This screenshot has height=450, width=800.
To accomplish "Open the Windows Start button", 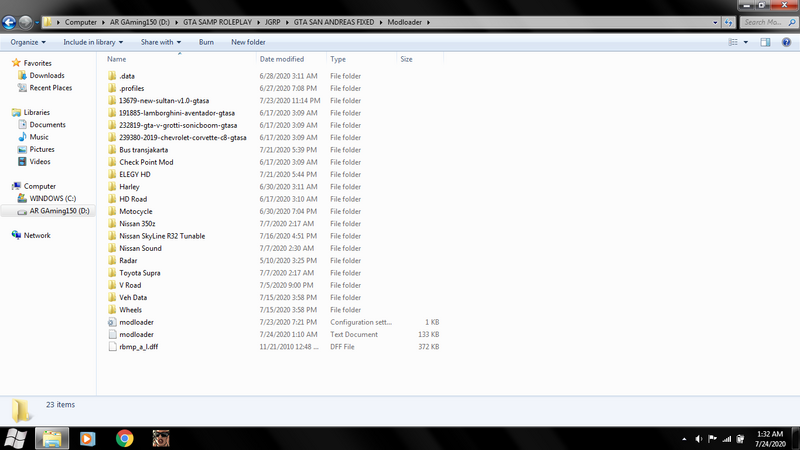I will (15, 439).
